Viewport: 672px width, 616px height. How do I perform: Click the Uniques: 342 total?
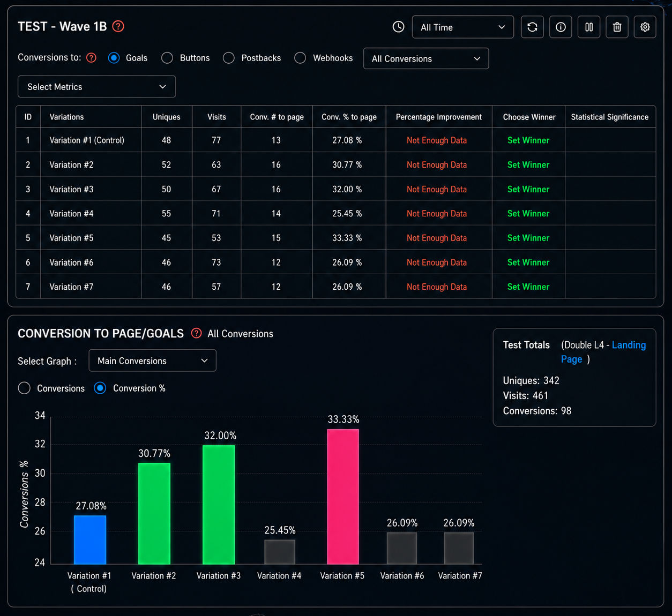[x=531, y=380]
